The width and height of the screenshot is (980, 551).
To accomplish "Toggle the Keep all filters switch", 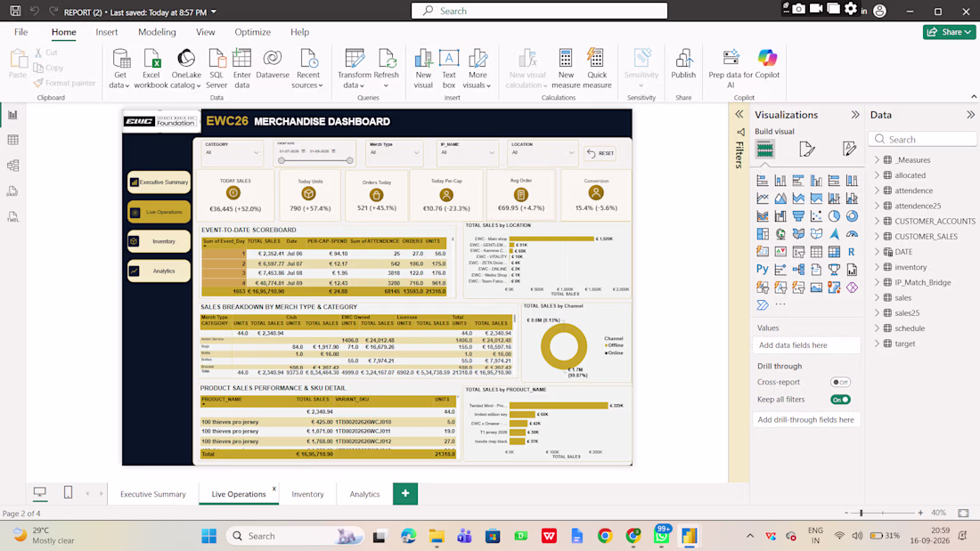I will coord(840,400).
